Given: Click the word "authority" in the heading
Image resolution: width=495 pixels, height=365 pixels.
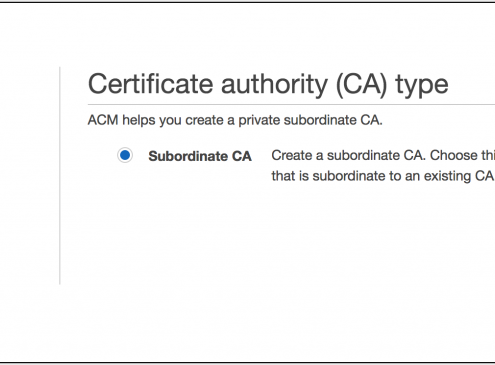Looking at the screenshot, I should [274, 85].
